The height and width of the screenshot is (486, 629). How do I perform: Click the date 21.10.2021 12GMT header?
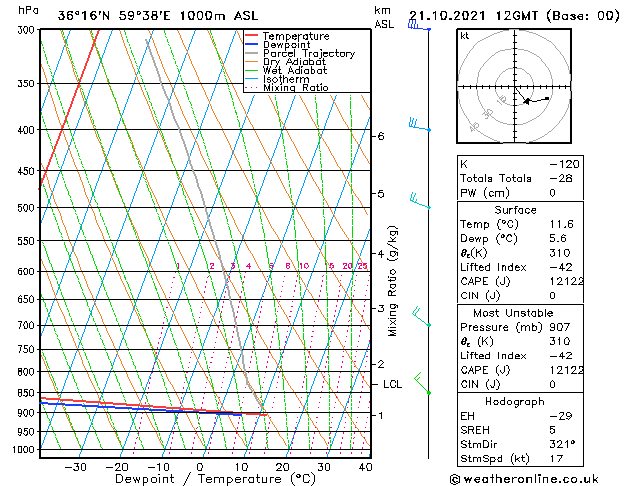click(x=473, y=16)
